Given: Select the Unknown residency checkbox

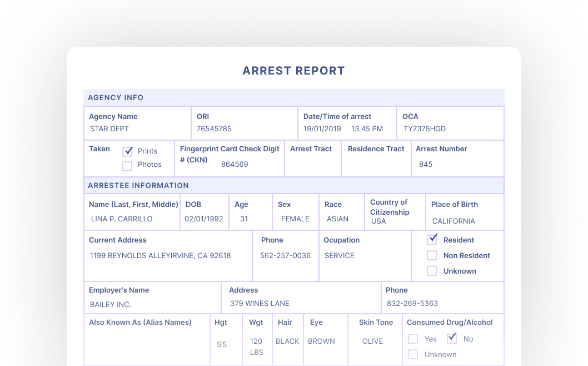Looking at the screenshot, I should (x=432, y=271).
